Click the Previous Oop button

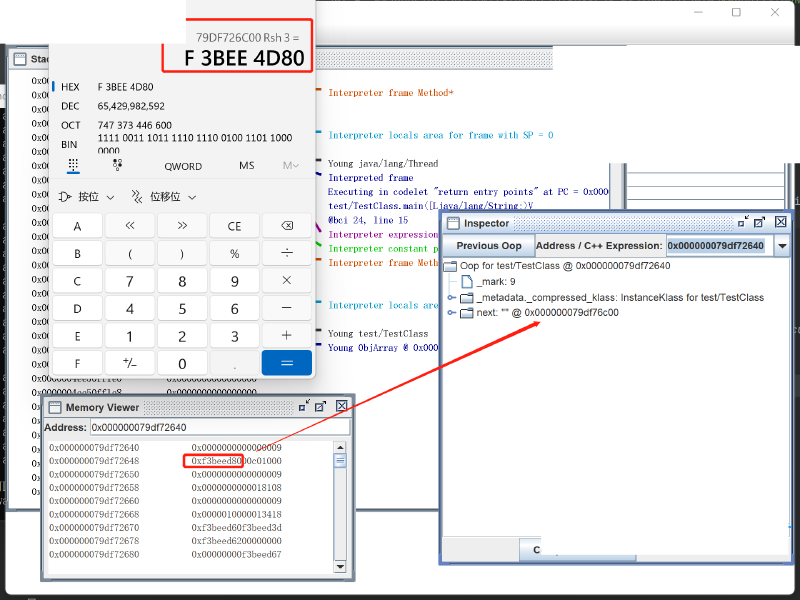[x=489, y=246]
